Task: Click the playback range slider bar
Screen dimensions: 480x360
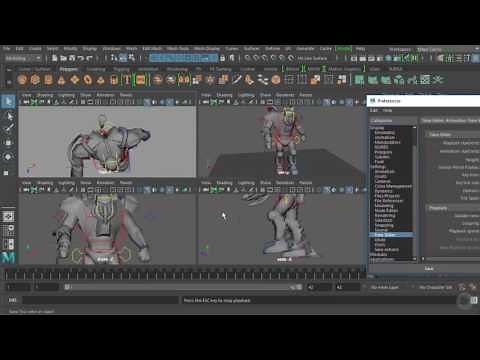Action: tap(182, 287)
